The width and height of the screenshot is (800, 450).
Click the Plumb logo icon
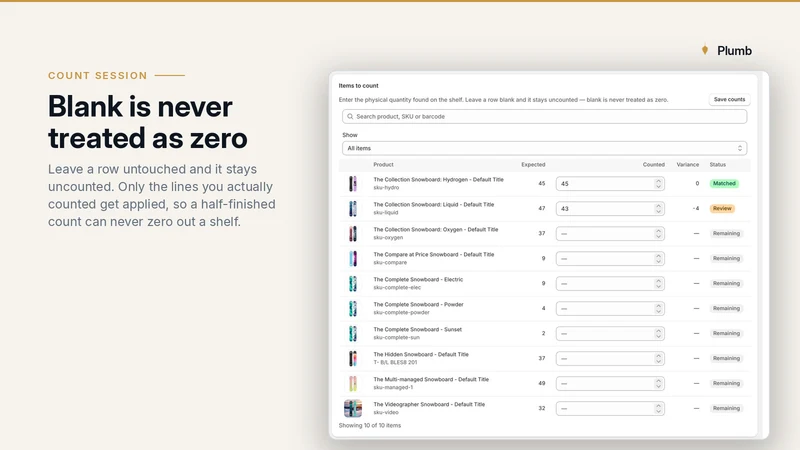[705, 50]
